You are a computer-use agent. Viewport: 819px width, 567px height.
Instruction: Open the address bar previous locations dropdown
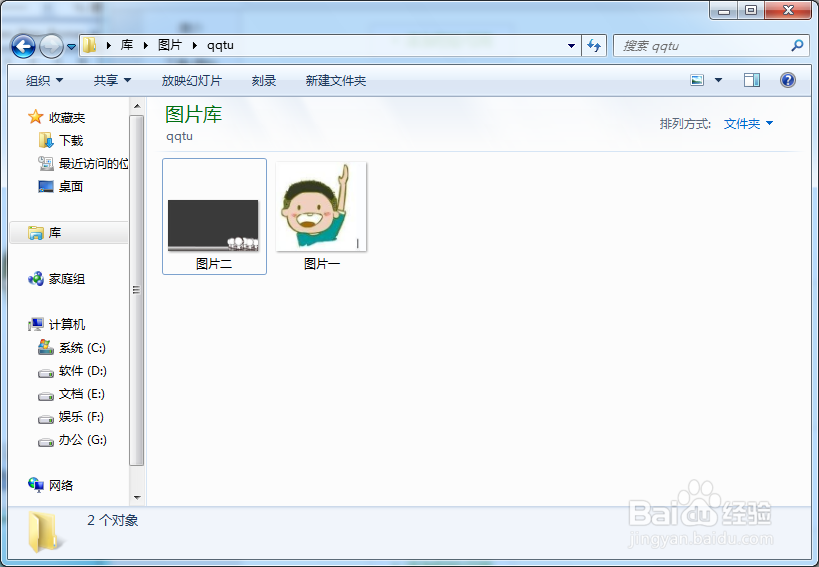click(x=571, y=45)
